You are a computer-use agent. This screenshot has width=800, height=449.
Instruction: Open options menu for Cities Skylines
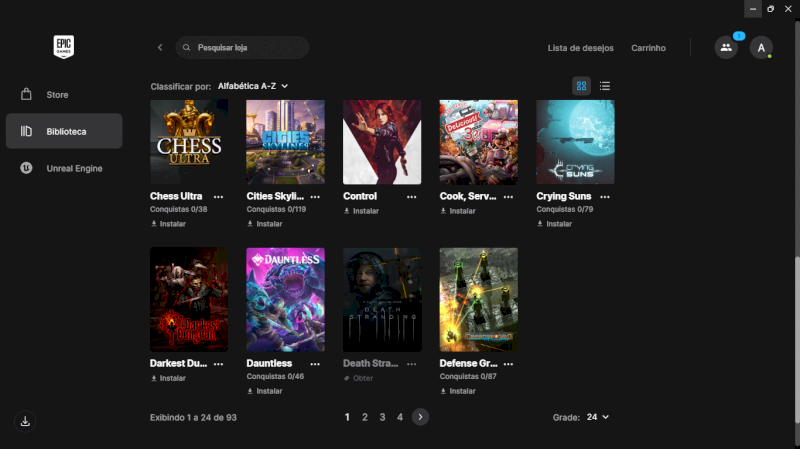tap(315, 197)
